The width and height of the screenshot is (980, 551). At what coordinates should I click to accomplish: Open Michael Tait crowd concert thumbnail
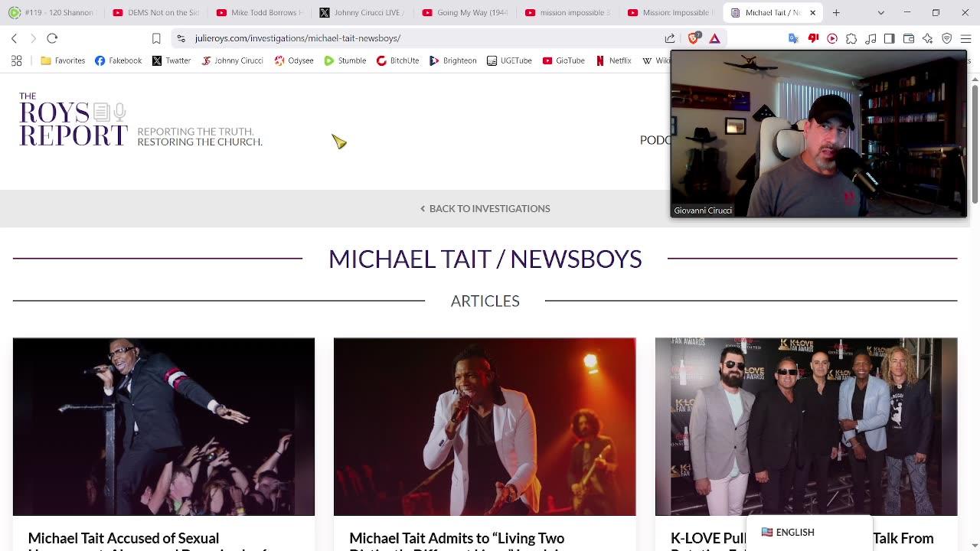click(x=164, y=426)
